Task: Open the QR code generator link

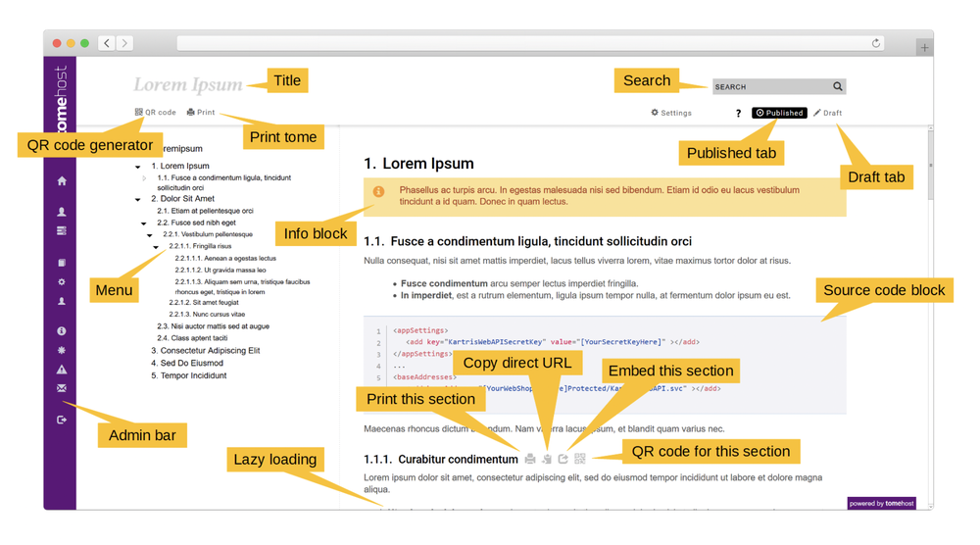Action: pyautogui.click(x=155, y=113)
